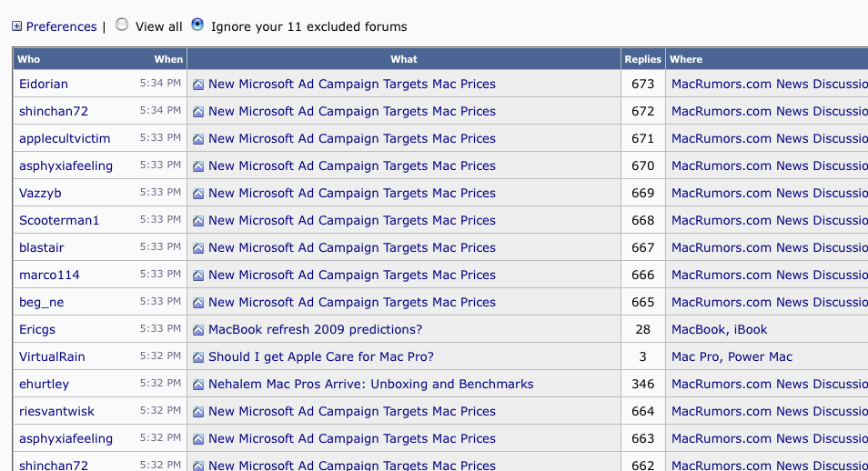Select the View all radio button
The height and width of the screenshot is (471, 868).
tap(122, 25)
